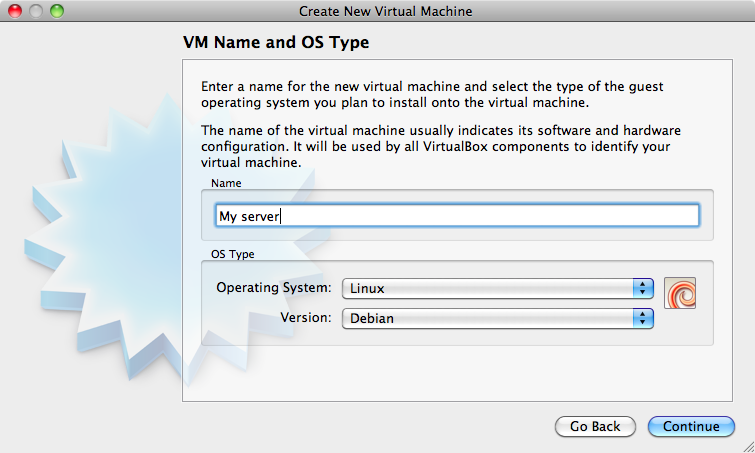Viewport: 755px width, 453px height.
Task: Close the Create New Virtual Machine window
Action: [x=14, y=11]
